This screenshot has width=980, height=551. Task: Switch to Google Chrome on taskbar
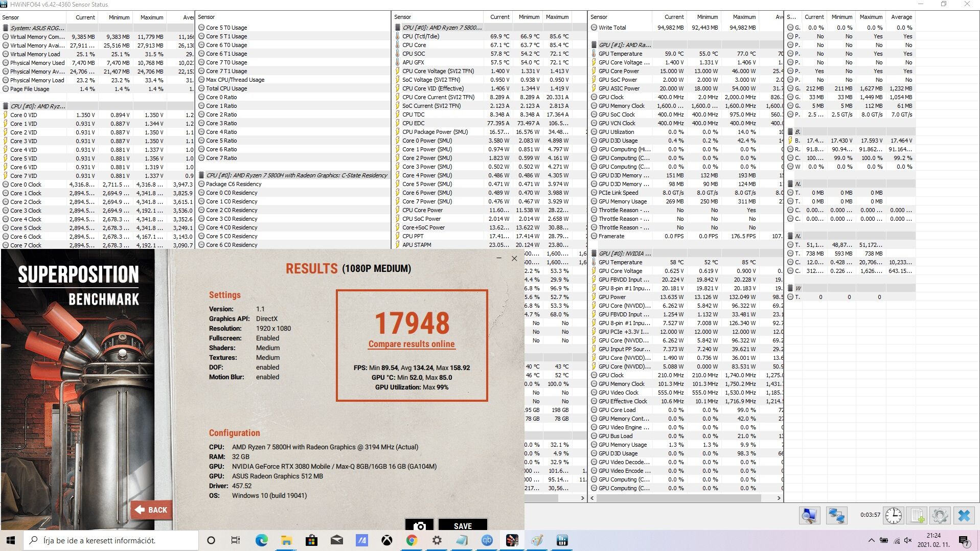tap(412, 540)
